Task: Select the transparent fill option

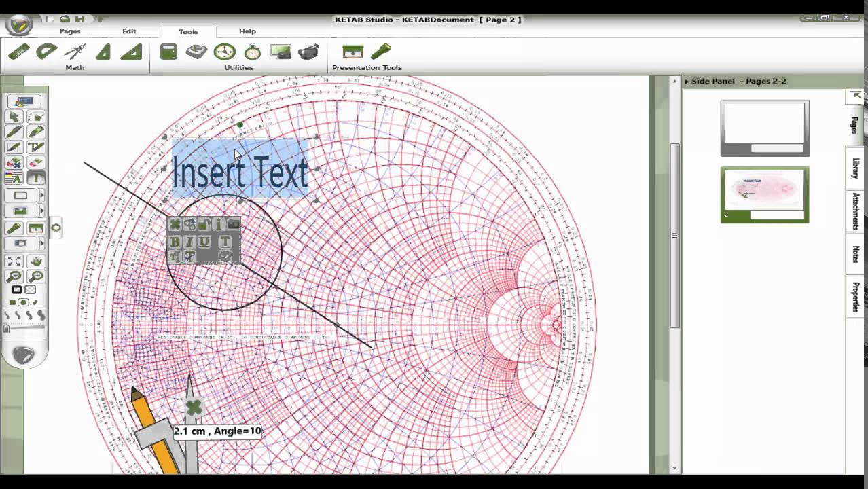Action: (30, 289)
